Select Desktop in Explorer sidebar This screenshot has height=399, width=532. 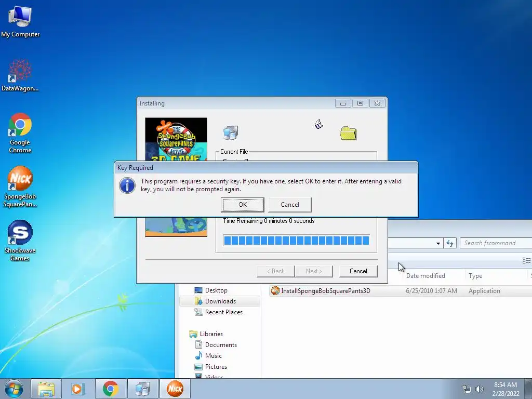click(216, 290)
